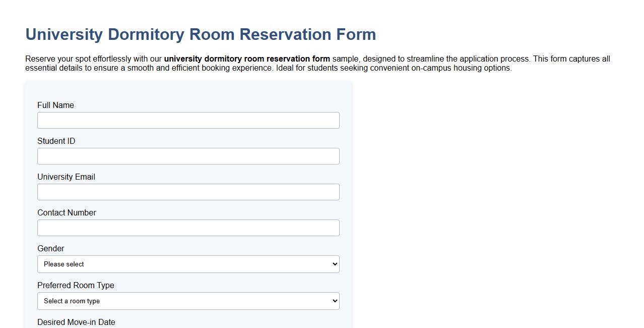Click the Student ID label
This screenshot has height=328, width=644.
[x=55, y=141]
